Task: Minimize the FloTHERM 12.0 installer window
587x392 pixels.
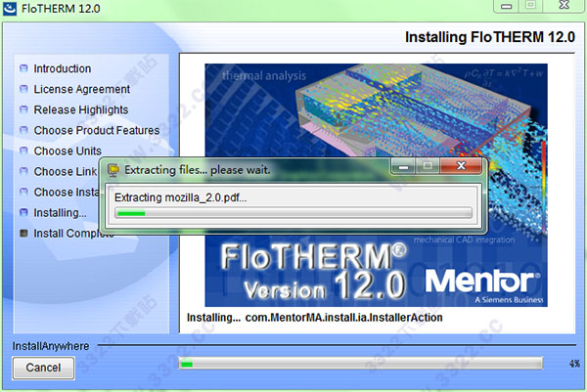Action: tap(506, 6)
